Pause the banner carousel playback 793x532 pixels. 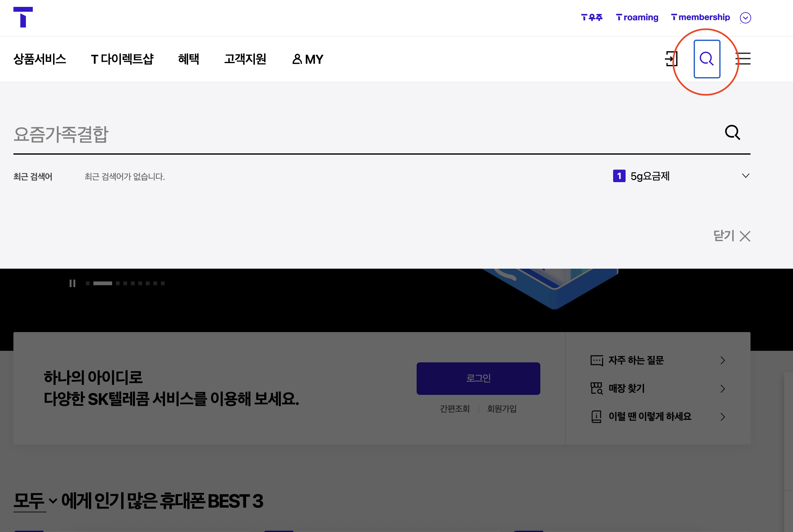click(x=72, y=284)
